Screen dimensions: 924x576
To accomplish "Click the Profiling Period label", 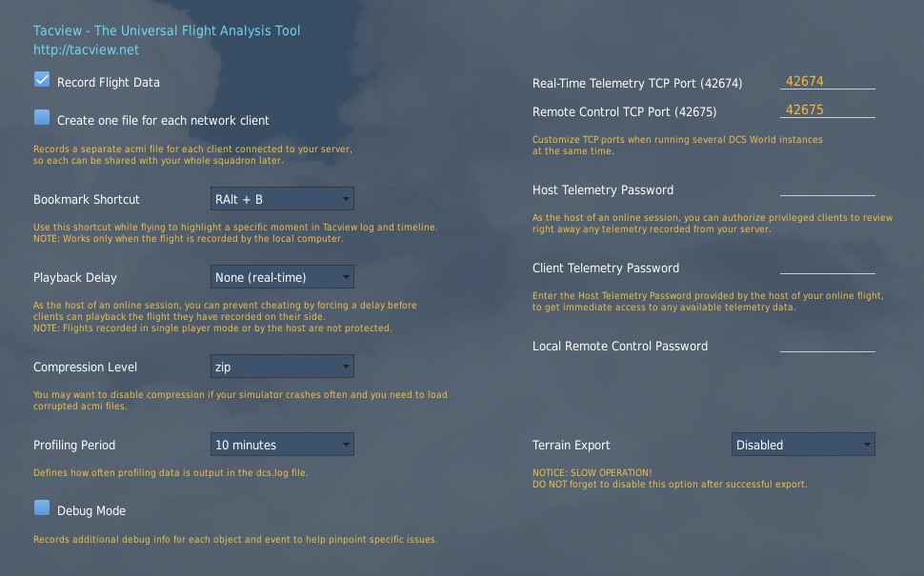I will (74, 446).
